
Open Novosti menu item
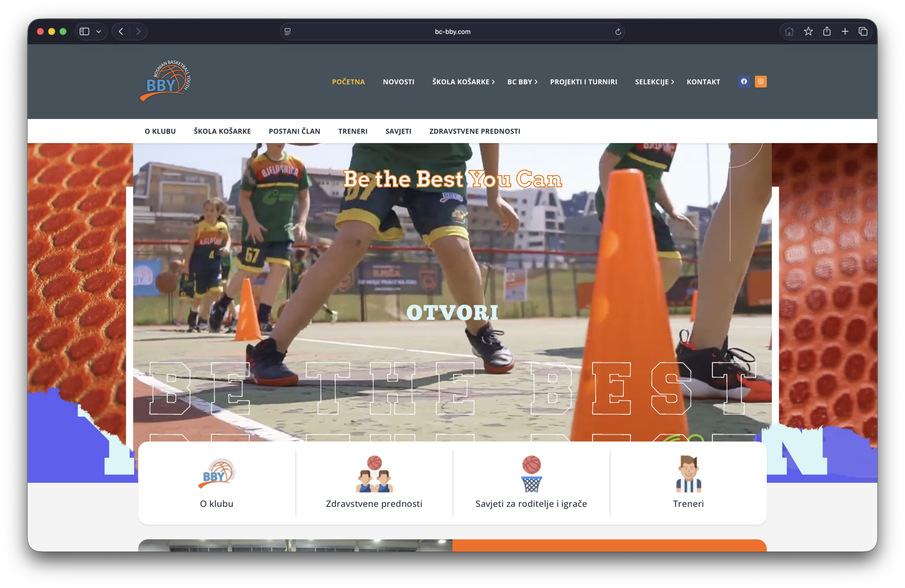(398, 82)
